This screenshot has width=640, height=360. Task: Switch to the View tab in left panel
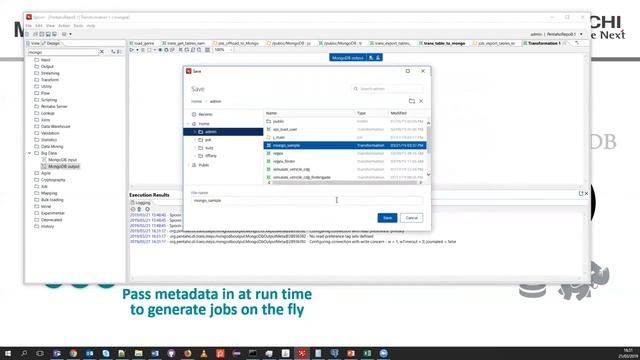tap(33, 43)
